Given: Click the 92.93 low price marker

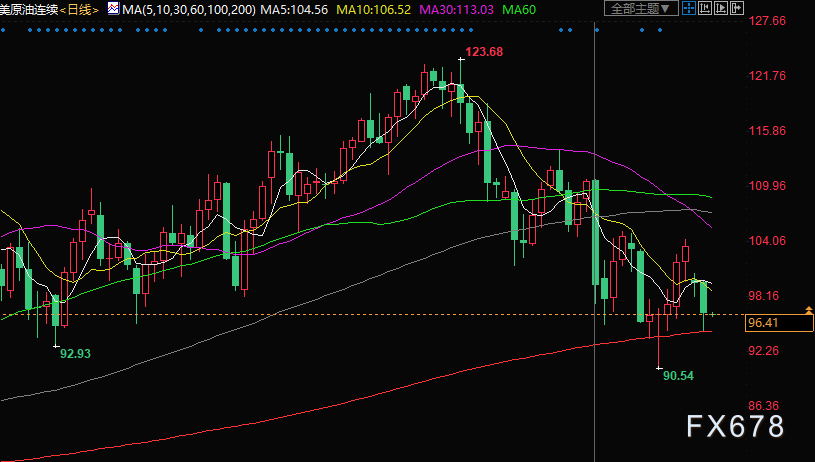Looking at the screenshot, I should coord(75,353).
